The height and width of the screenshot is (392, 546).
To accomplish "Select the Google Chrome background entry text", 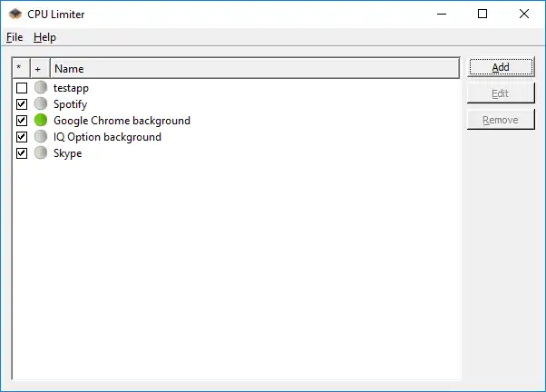I will 122,121.
